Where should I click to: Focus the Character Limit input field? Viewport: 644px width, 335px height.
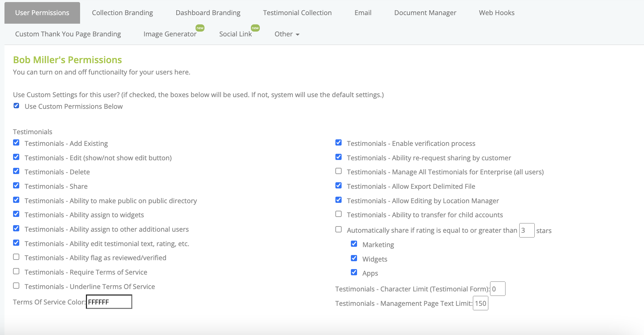pos(498,289)
